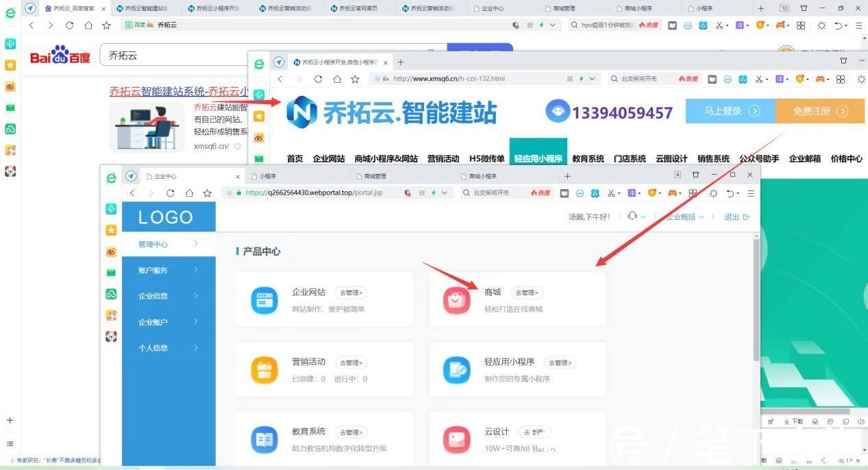Click the refresh icon in the 乔拓云小程序 window

(318, 79)
